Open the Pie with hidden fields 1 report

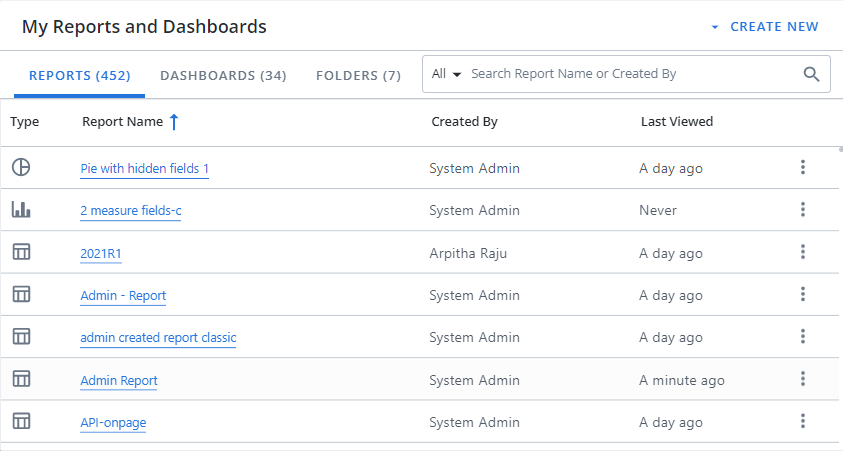144,169
